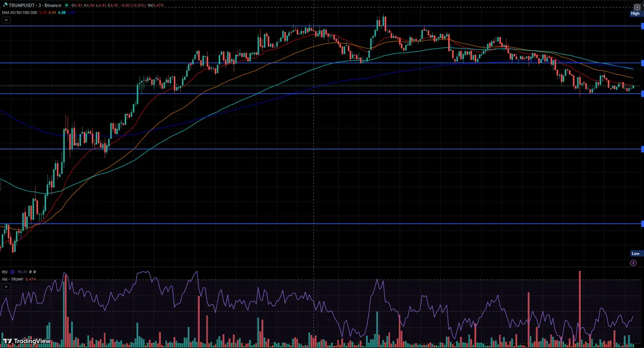Viewport: 644px width, 348px height.
Task: Click the green market status dot
Action: (67, 5)
